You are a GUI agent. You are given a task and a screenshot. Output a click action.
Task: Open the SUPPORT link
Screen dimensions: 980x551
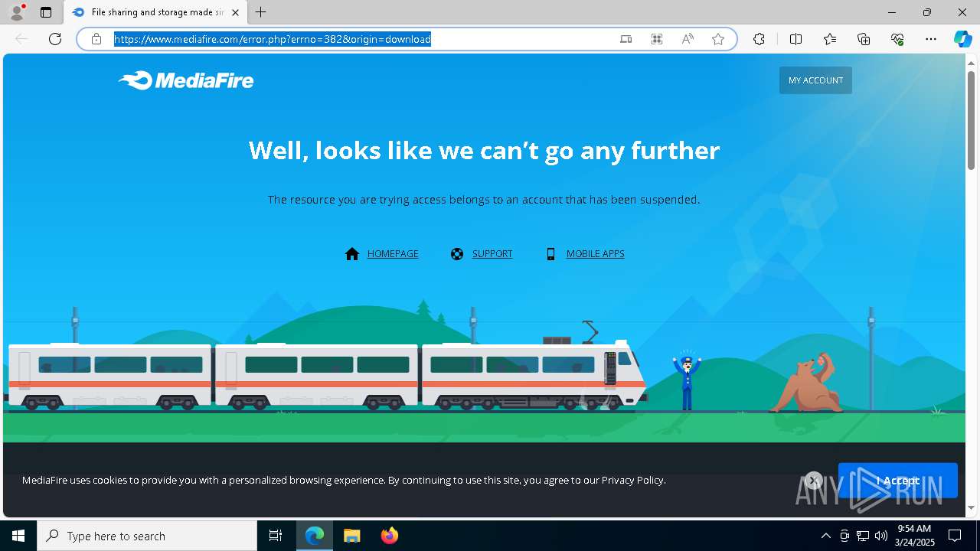pyautogui.click(x=492, y=254)
